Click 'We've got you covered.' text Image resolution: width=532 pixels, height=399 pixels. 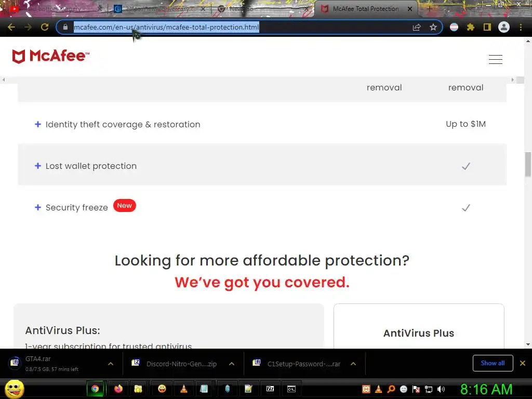click(x=262, y=282)
